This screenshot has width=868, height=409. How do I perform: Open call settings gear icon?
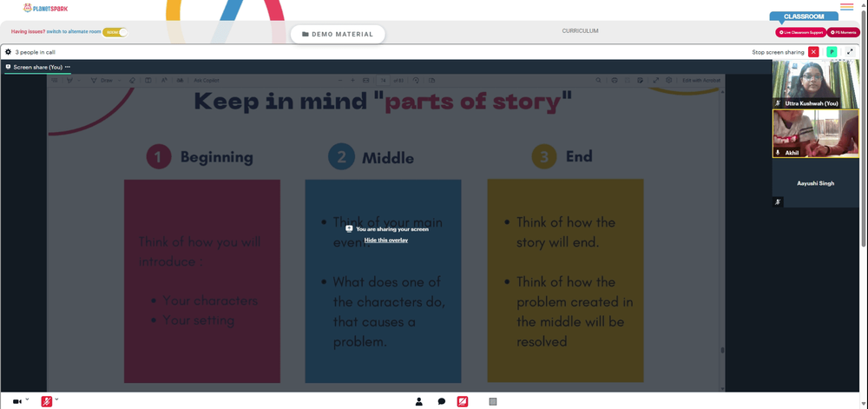pyautogui.click(x=8, y=52)
